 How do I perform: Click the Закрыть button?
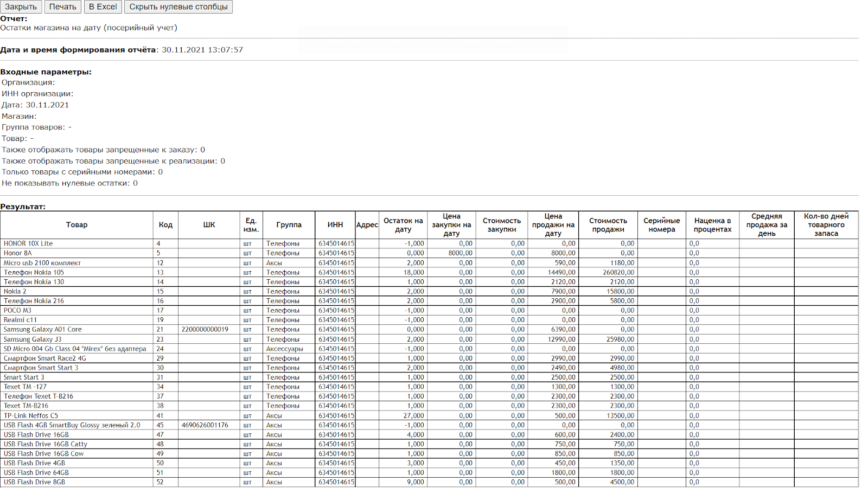point(21,7)
